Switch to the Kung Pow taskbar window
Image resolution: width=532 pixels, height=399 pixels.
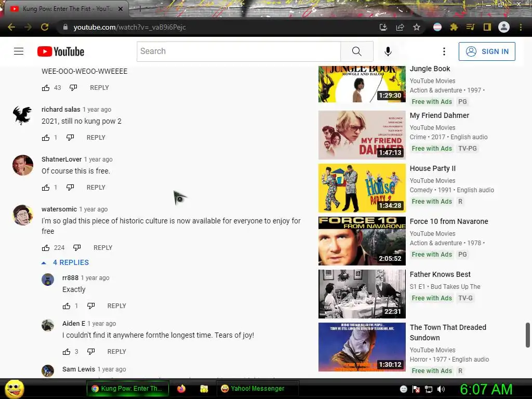click(x=128, y=389)
